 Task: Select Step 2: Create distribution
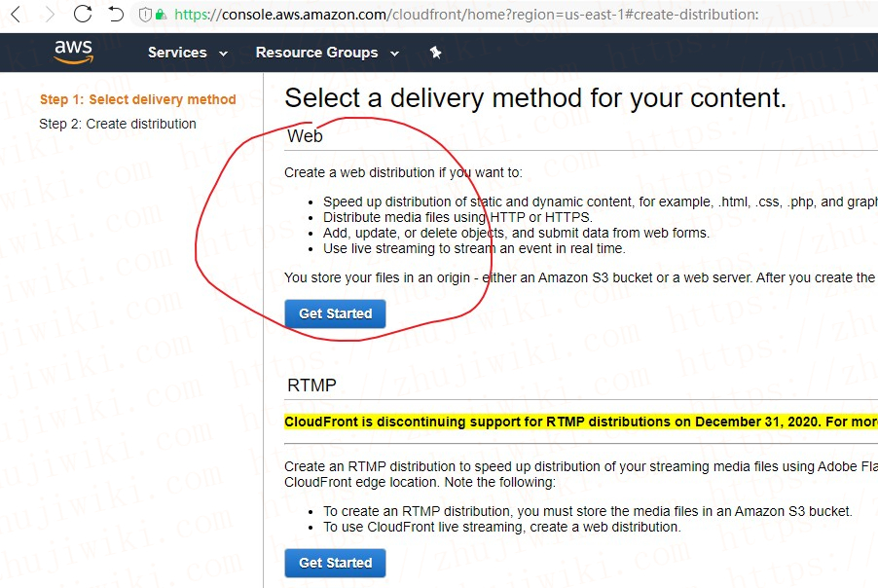coord(118,124)
